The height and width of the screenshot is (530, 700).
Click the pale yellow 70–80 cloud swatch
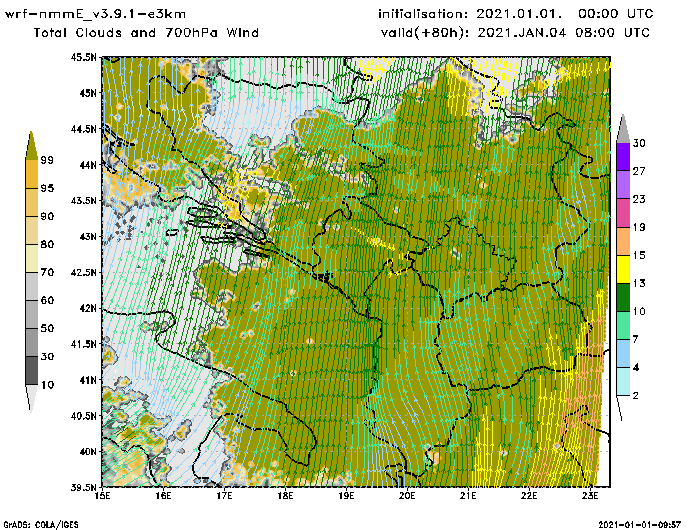point(32,259)
